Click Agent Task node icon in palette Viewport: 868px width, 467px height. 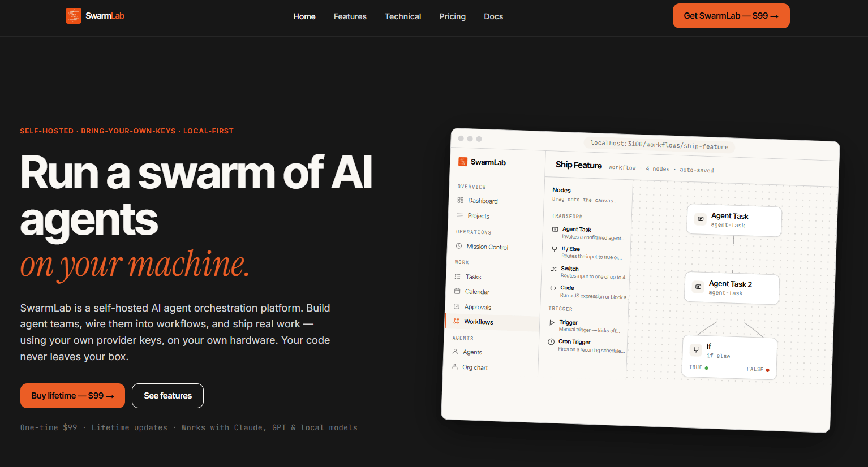click(555, 229)
